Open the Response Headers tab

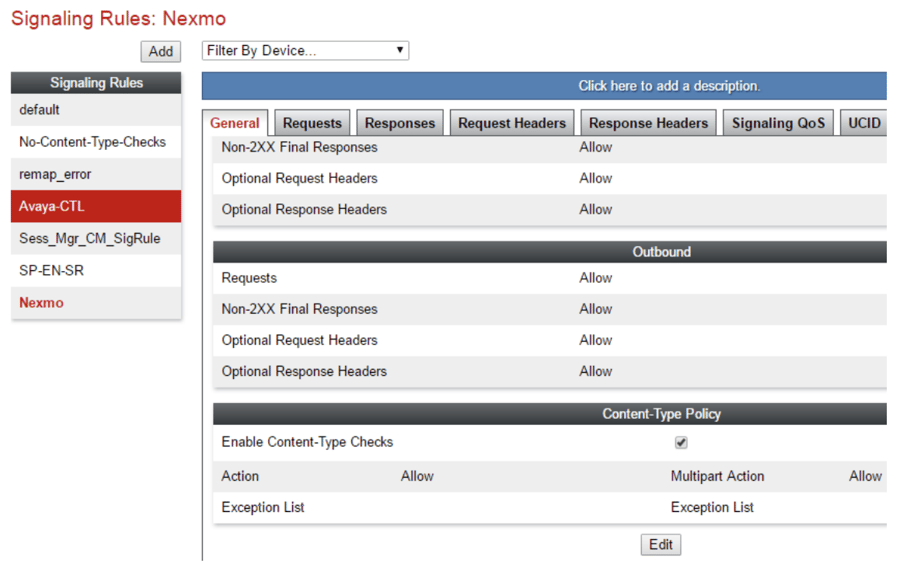[x=649, y=123]
